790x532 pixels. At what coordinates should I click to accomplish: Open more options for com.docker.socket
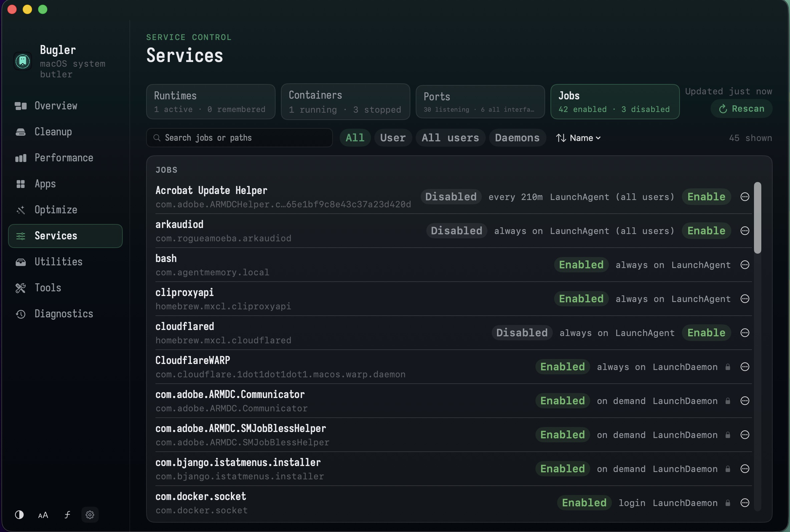[745, 502]
